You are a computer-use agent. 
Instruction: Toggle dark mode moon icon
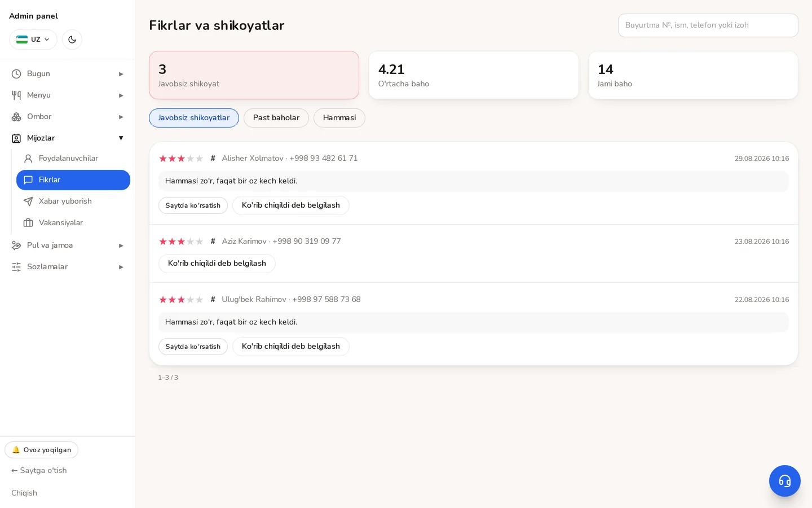(x=72, y=40)
